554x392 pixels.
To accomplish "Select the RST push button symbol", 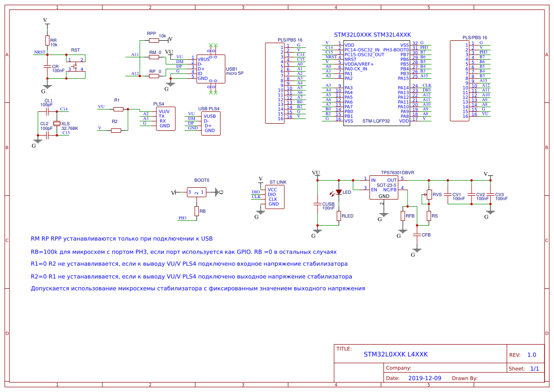I will pos(76,66).
